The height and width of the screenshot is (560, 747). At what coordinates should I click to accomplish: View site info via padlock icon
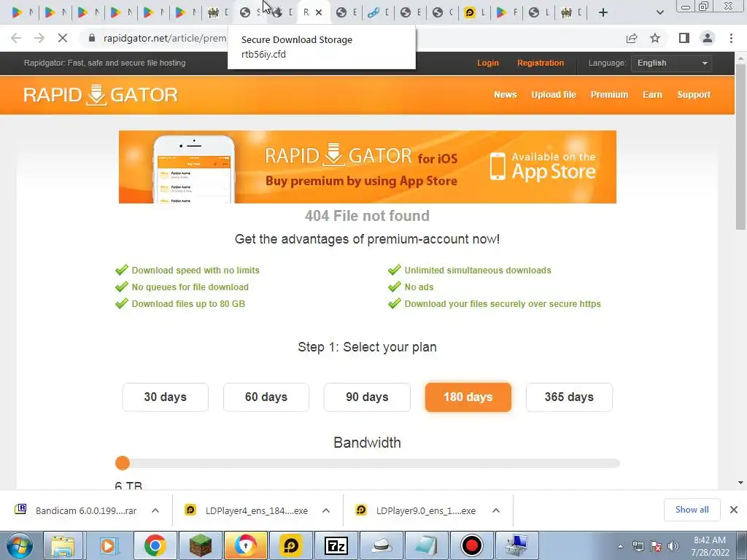pyautogui.click(x=92, y=38)
